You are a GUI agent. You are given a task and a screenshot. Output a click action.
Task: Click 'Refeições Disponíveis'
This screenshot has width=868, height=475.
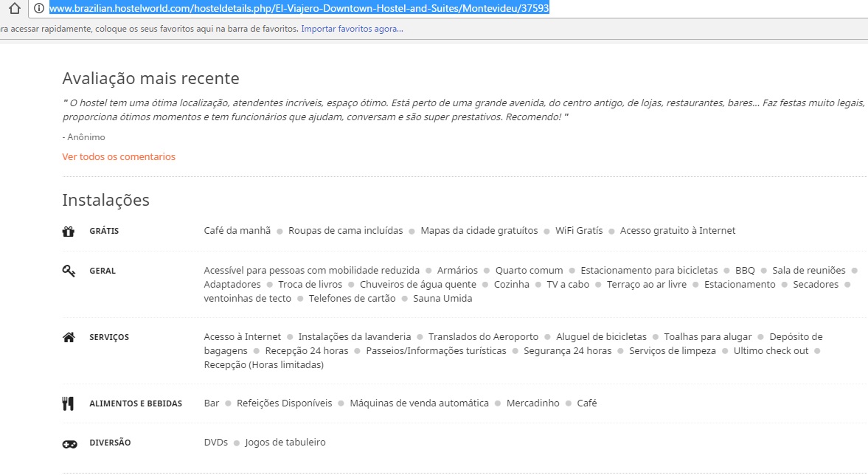click(285, 403)
